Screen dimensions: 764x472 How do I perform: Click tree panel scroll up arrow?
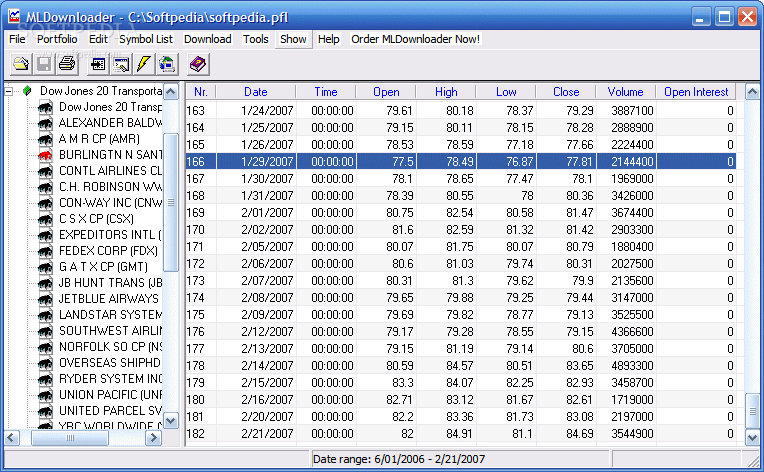tap(171, 91)
